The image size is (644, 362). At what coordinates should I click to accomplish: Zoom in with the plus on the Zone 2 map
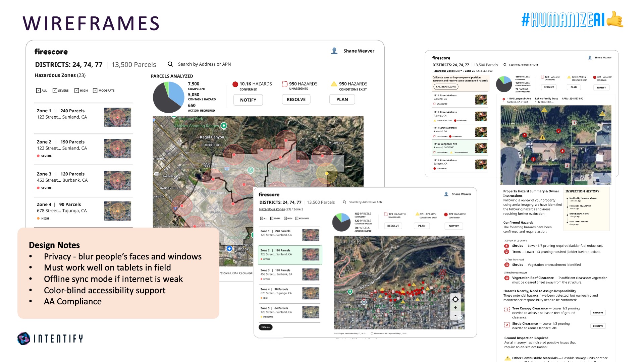pyautogui.click(x=455, y=308)
